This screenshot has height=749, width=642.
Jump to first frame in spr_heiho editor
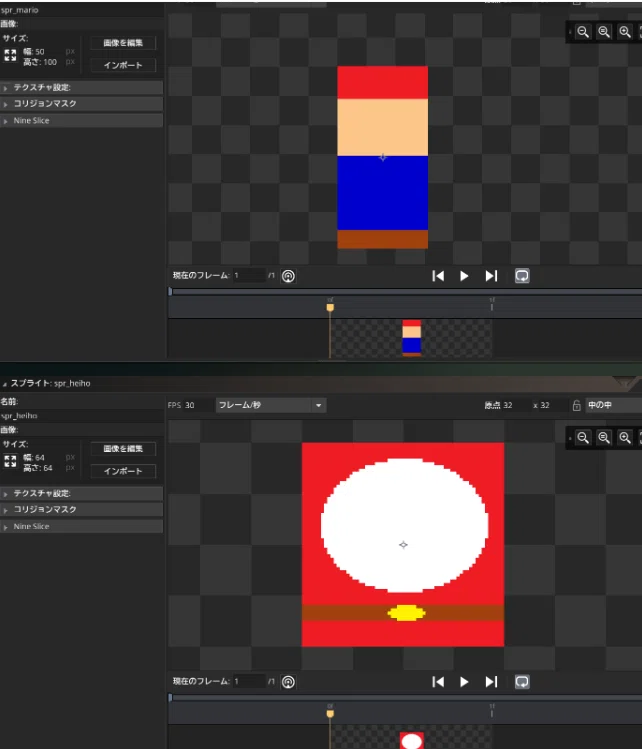click(x=438, y=682)
